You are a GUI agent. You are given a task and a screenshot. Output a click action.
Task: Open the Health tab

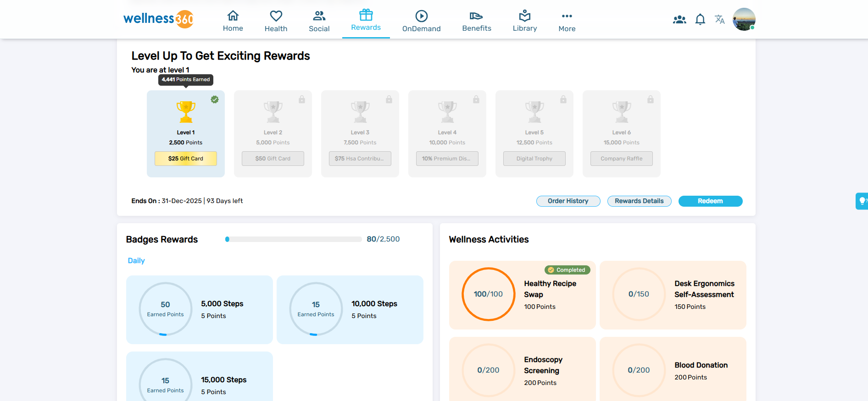276,21
